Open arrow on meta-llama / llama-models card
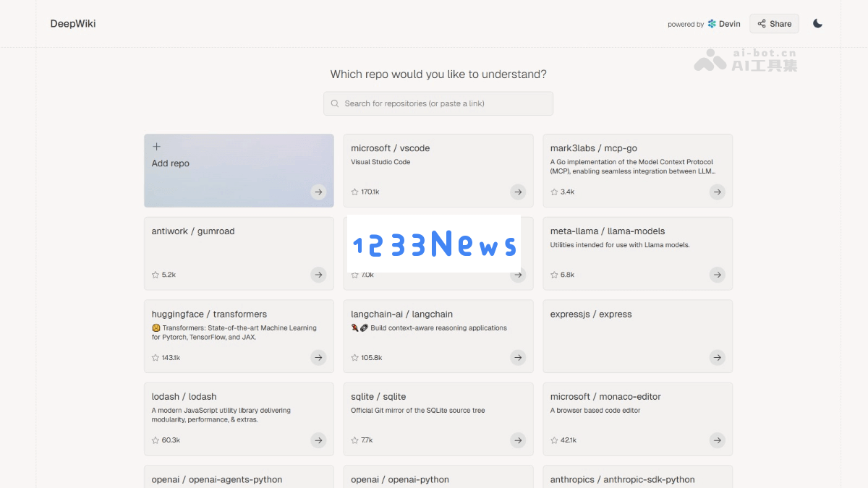Screen dimensions: 868x488 (717, 275)
